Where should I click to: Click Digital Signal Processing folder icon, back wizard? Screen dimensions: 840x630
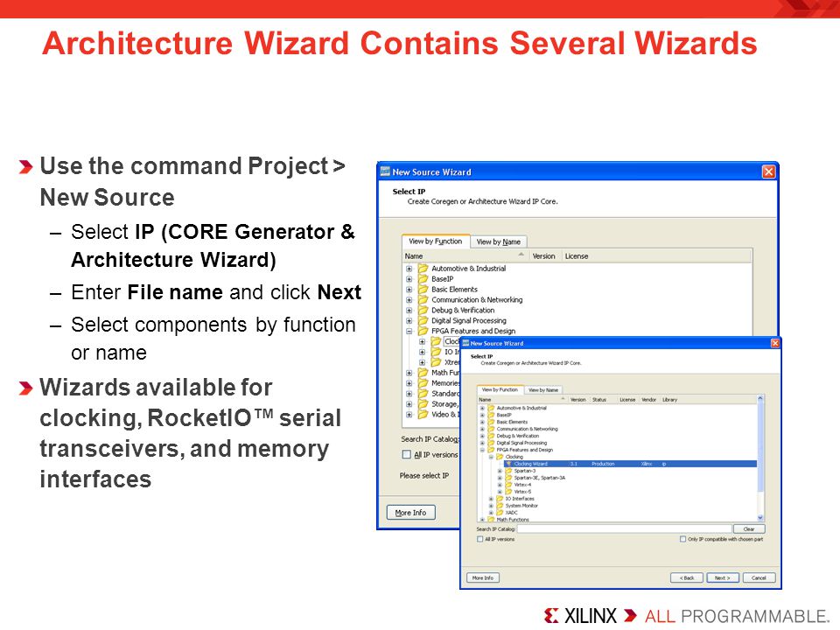pyautogui.click(x=423, y=320)
